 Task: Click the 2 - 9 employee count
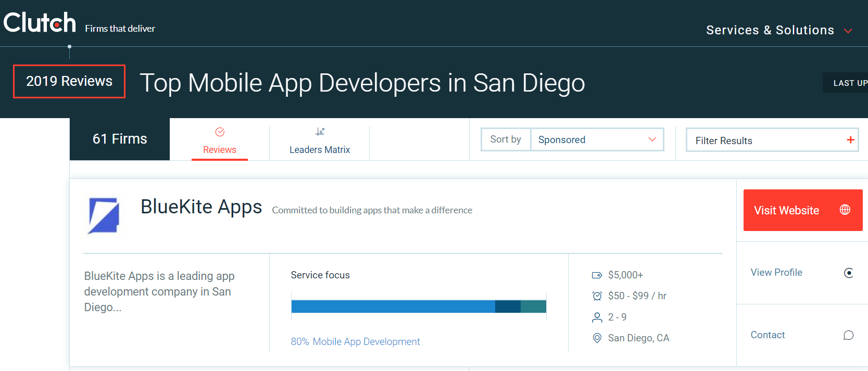tap(617, 317)
